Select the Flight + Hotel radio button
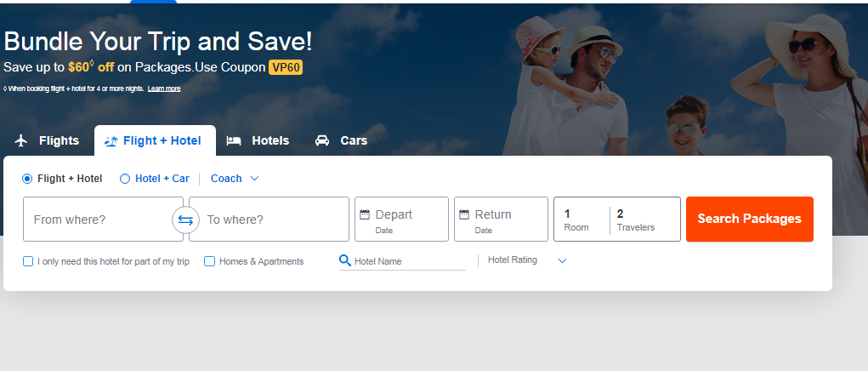Image resolution: width=868 pixels, height=371 pixels. tap(27, 179)
